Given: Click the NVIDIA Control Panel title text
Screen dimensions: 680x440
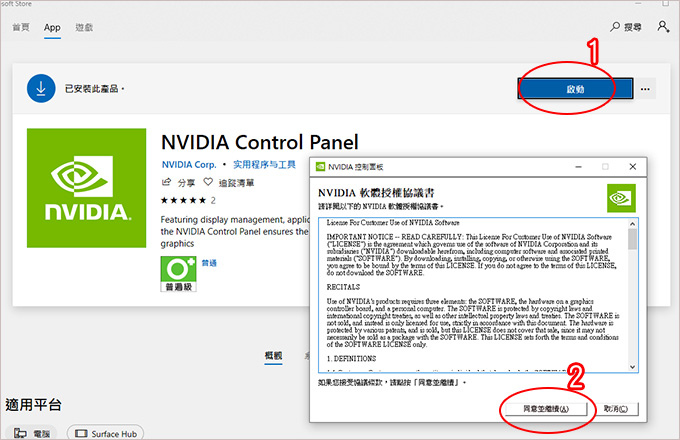Looking at the screenshot, I should pyautogui.click(x=260, y=142).
